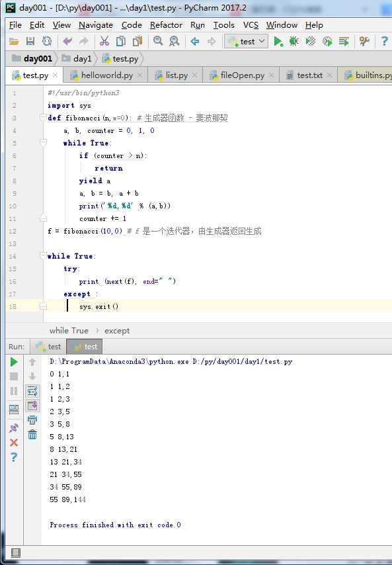Image resolution: width=392 pixels, height=565 pixels.
Task: Collapse the inner while True fold on line 5
Action: [43, 143]
